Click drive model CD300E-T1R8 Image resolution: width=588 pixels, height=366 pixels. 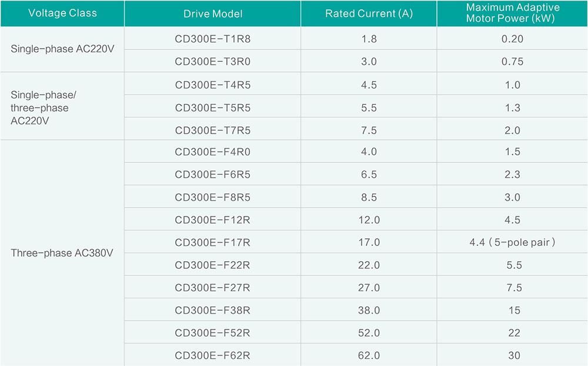212,39
